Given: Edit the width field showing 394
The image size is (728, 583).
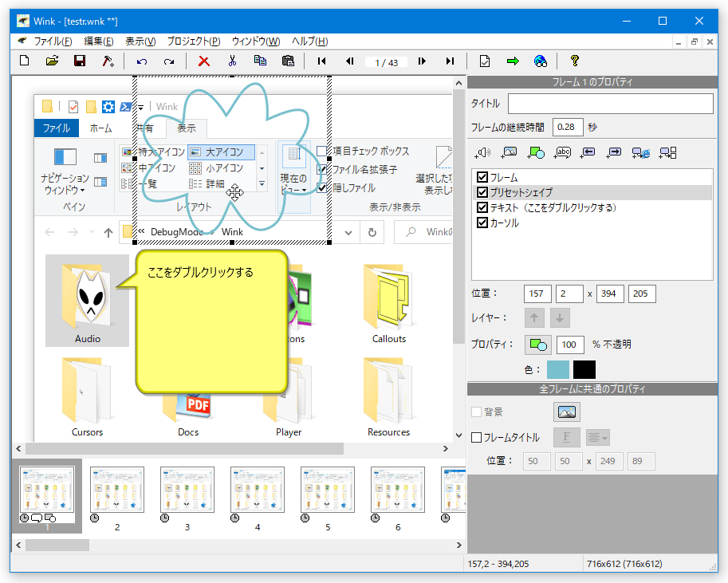Looking at the screenshot, I should click(610, 293).
